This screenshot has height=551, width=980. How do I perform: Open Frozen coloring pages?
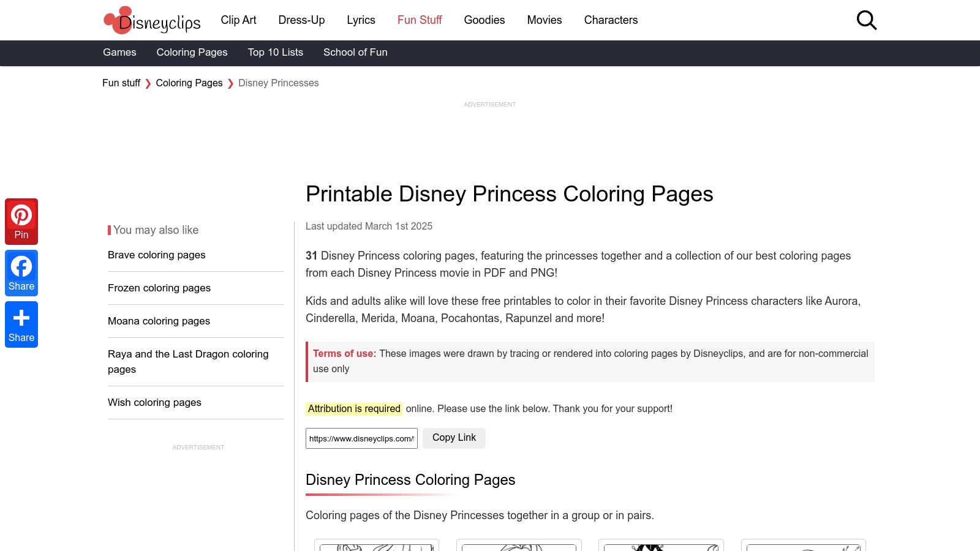coord(159,288)
